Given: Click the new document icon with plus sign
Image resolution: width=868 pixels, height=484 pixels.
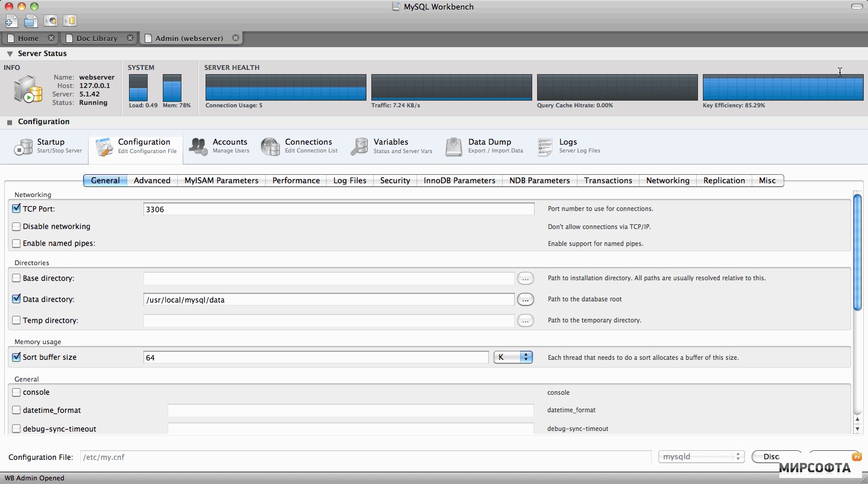Looking at the screenshot, I should pos(11,20).
